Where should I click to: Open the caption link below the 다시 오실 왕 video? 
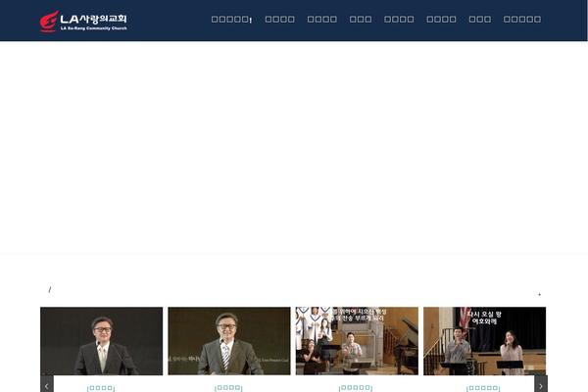pyautogui.click(x=483, y=388)
